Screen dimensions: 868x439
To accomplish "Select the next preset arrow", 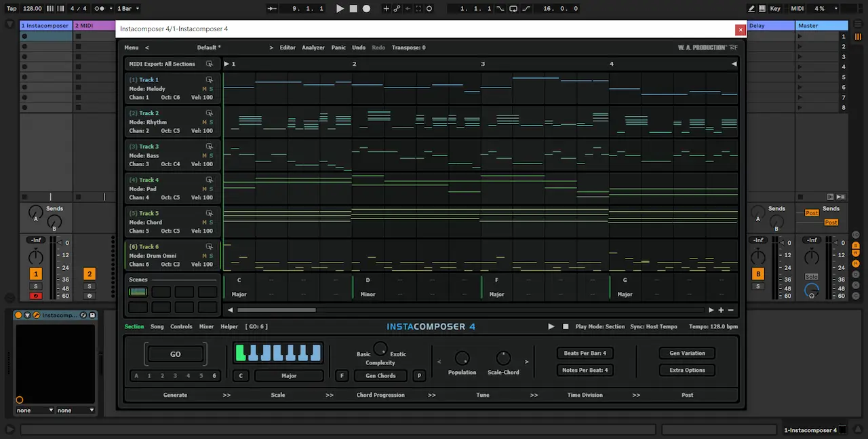I will 271,47.
